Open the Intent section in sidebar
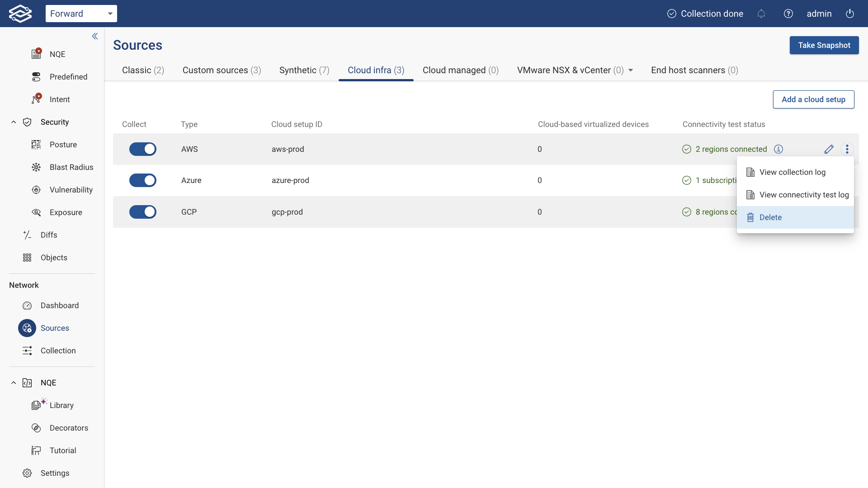This screenshot has height=488, width=868. tap(36, 99)
